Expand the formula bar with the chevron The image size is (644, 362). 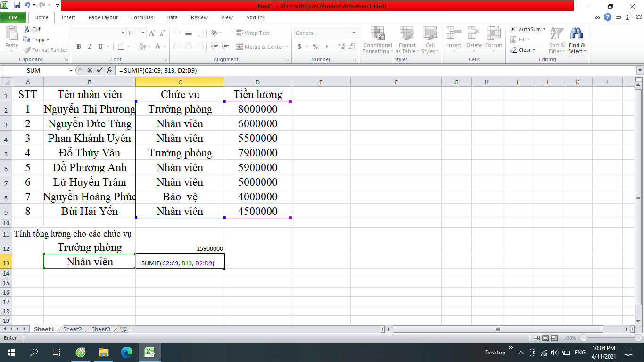(x=640, y=70)
